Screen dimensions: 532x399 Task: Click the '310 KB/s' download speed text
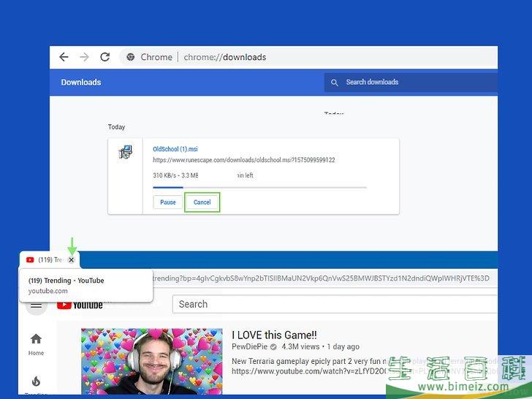[164, 175]
